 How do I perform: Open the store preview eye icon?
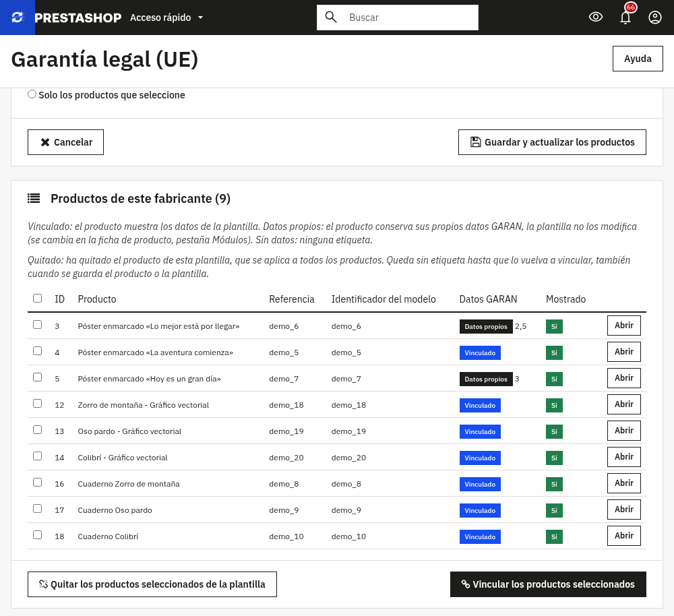[x=595, y=18]
